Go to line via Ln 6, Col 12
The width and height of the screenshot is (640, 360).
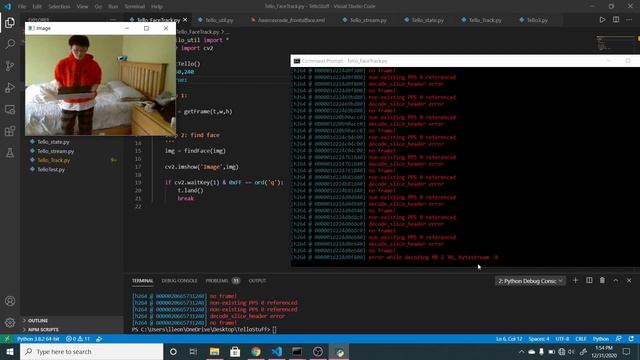point(509,339)
